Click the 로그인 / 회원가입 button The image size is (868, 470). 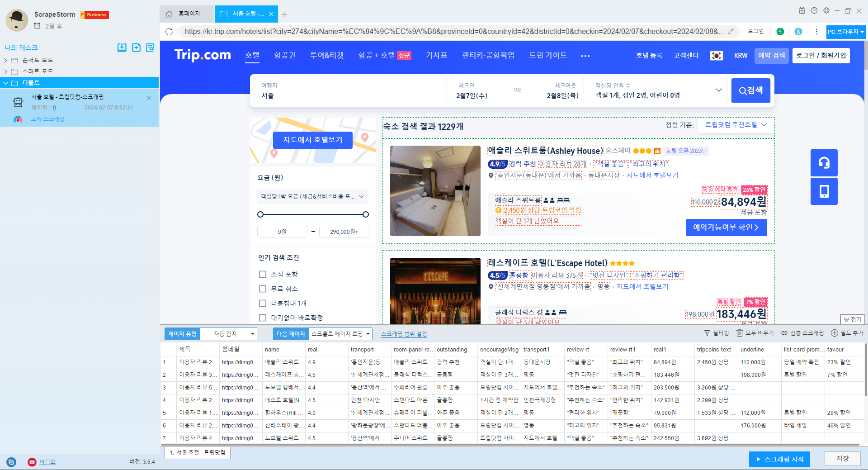[x=821, y=56]
